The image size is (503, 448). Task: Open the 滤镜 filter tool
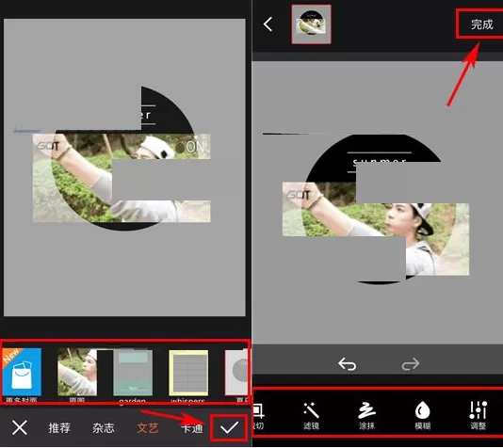pyautogui.click(x=311, y=416)
